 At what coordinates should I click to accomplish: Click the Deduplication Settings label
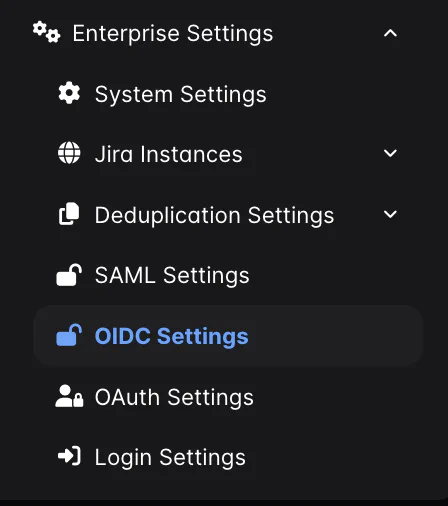click(x=214, y=215)
